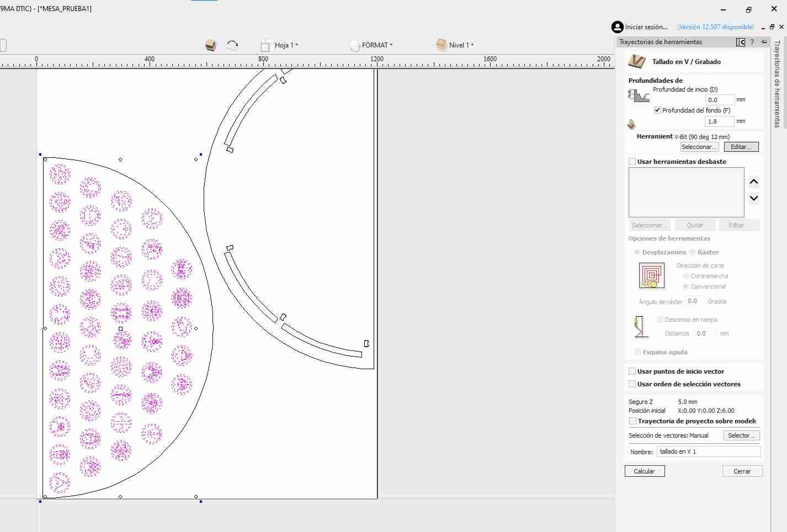Click Seleccionar to choose the V-Bit tool

pyautogui.click(x=699, y=147)
